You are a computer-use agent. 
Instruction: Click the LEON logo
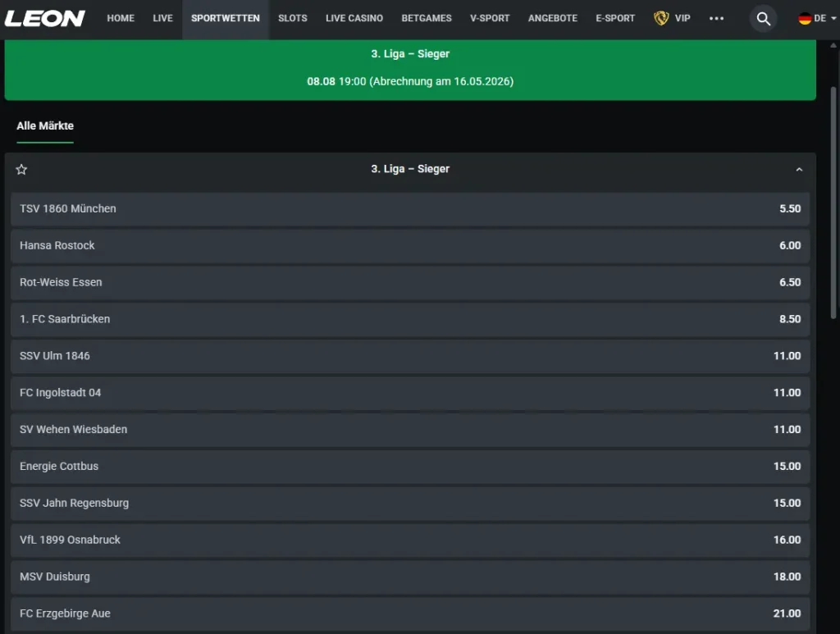(x=45, y=18)
